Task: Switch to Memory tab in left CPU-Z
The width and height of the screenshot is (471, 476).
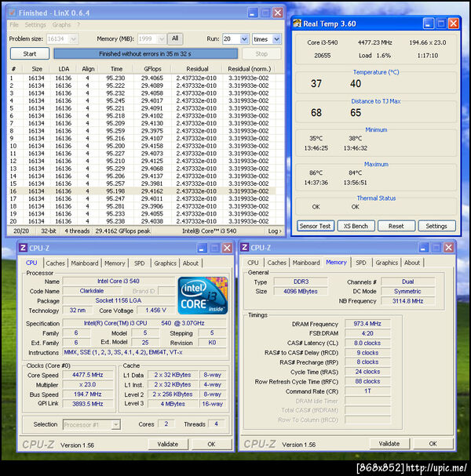Action: 115,263
